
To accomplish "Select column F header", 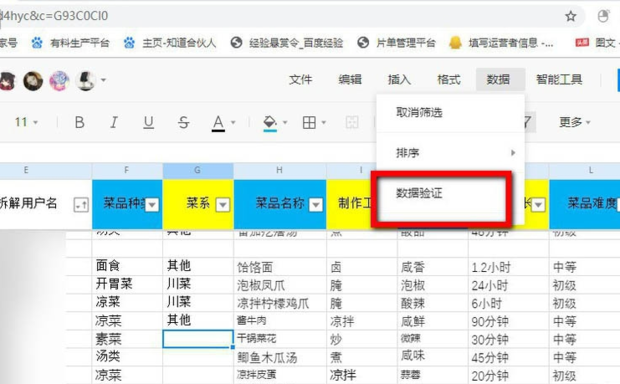I will point(127,170).
